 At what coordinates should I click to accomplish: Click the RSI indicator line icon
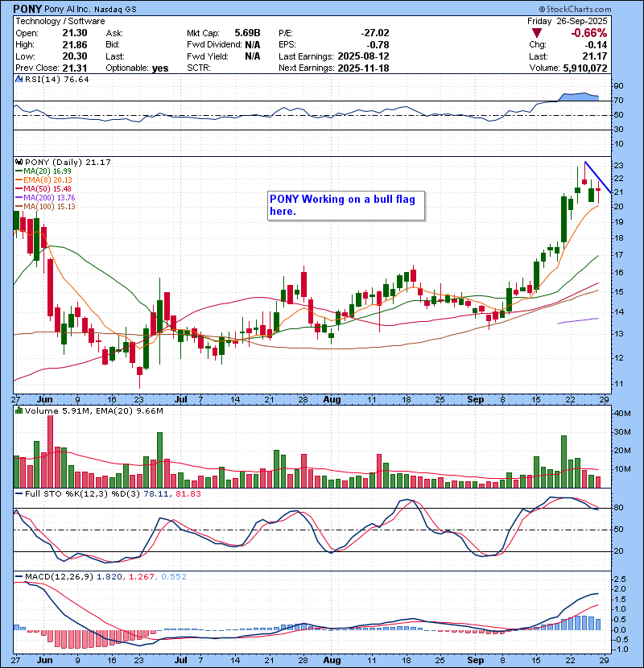(x=19, y=79)
